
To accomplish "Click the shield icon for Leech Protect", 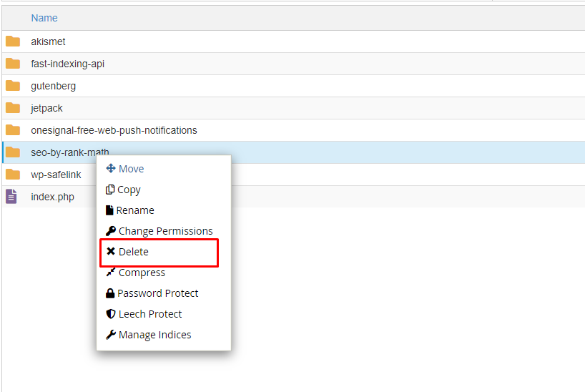I will coord(111,314).
